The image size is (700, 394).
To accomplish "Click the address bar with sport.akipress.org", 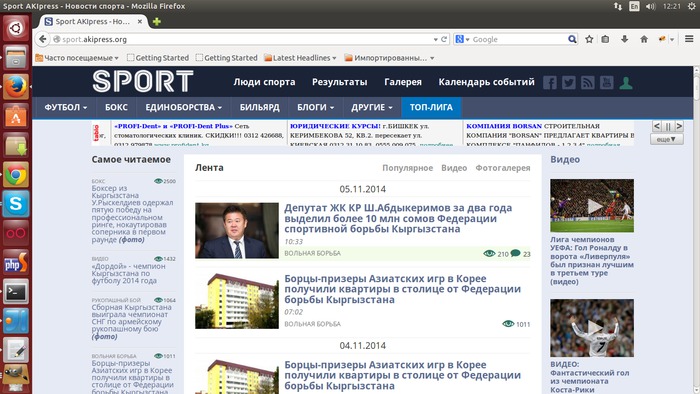I will point(241,39).
